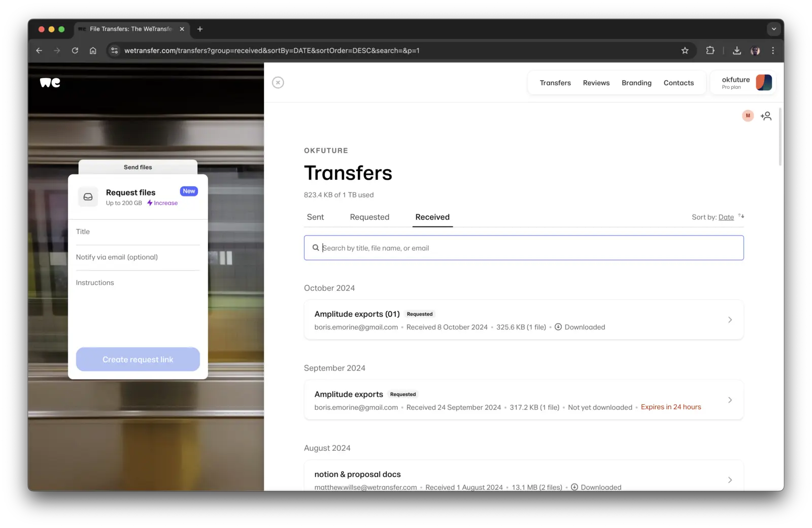Click 823.4 KB of 1 TB used text
The height and width of the screenshot is (528, 812).
(339, 195)
